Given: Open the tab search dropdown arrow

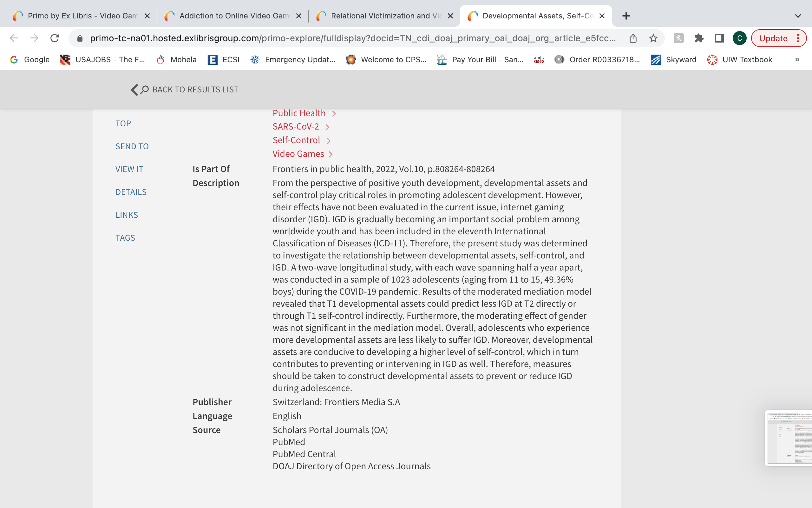Looking at the screenshot, I should click(798, 16).
